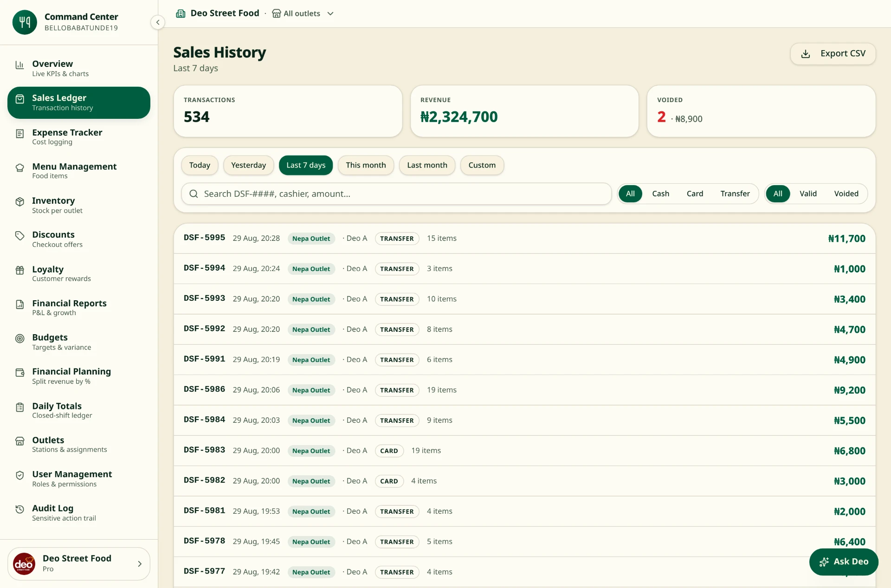This screenshot has width=891, height=588.
Task: Click the ₦9,200 amount for DSF-5986
Action: click(849, 390)
